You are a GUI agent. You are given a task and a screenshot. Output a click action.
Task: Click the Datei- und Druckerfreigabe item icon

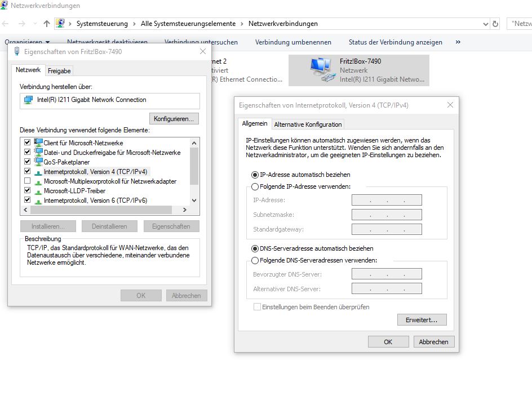[38, 152]
